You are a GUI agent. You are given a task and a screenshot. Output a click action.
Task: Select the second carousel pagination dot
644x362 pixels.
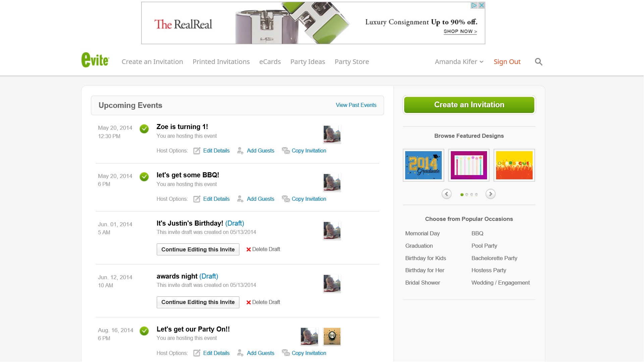[467, 194]
